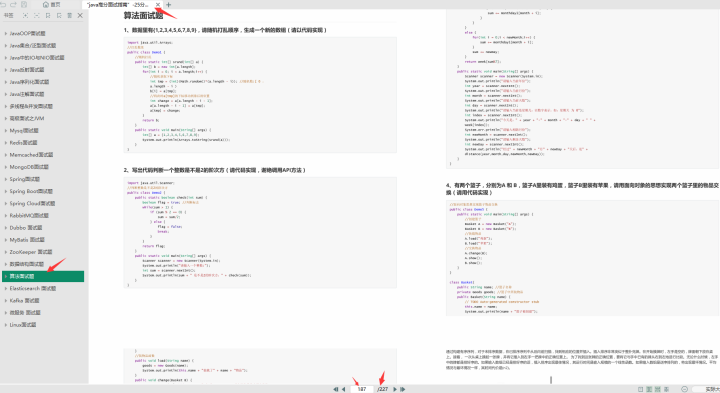Click the first code block with srand method
The width and height of the screenshot is (720, 393).
tap(260, 95)
